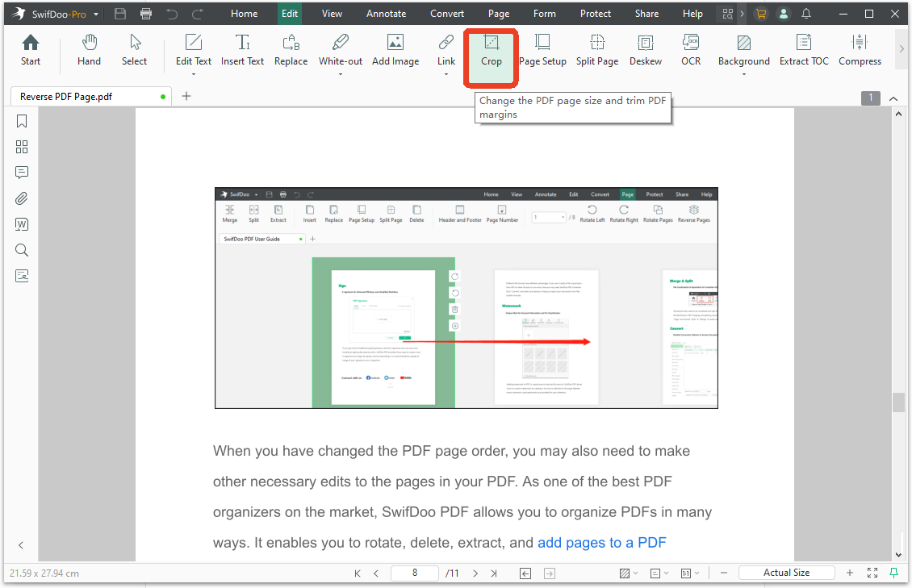912x588 pixels.
Task: Expand more ribbon tools at right edge
Action: point(902,49)
